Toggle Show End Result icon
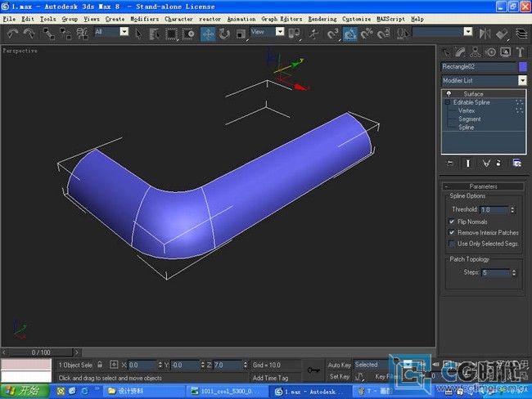The image size is (532, 399). pos(468,164)
